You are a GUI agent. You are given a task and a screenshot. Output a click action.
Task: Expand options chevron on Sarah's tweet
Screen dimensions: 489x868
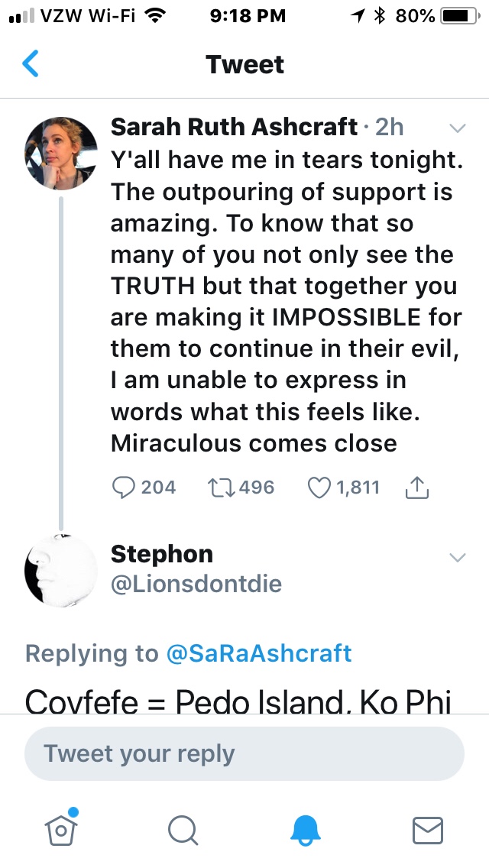pos(457,127)
